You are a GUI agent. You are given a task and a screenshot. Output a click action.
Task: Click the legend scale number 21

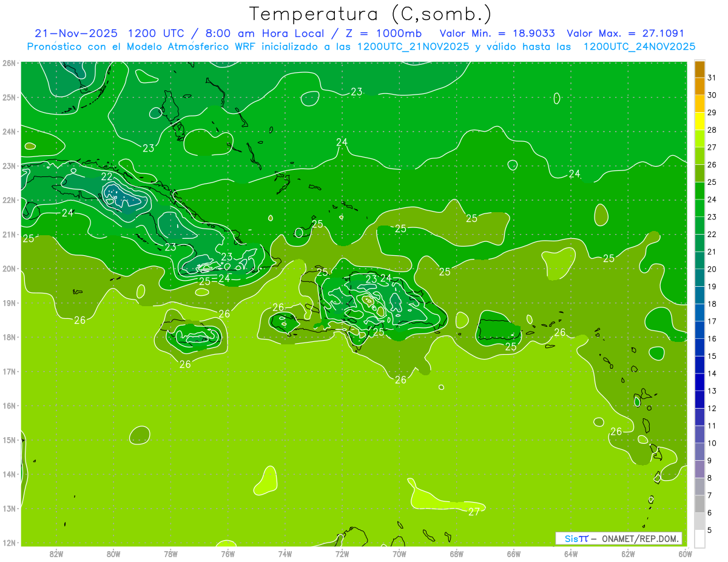click(712, 252)
